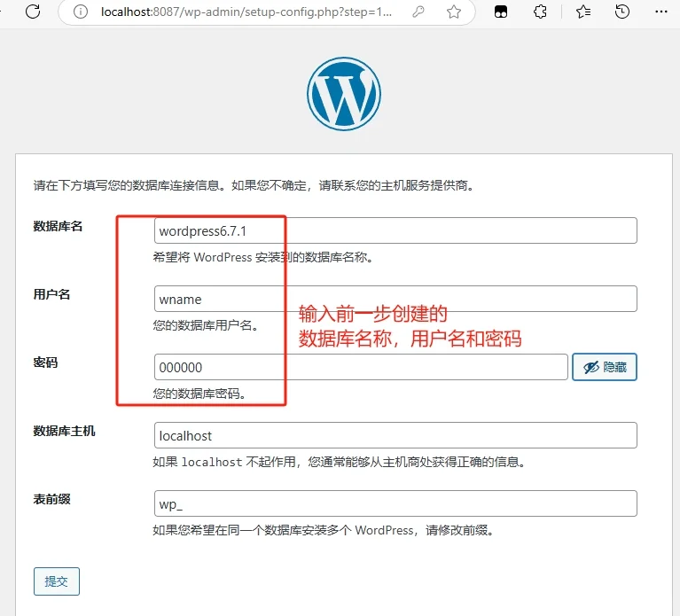Click the WordPress logo
This screenshot has height=616, width=680.
344,94
